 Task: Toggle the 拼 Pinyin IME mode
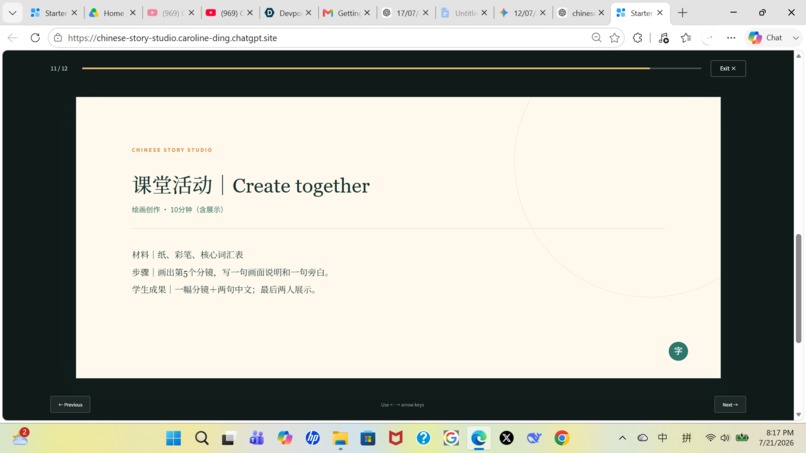686,438
